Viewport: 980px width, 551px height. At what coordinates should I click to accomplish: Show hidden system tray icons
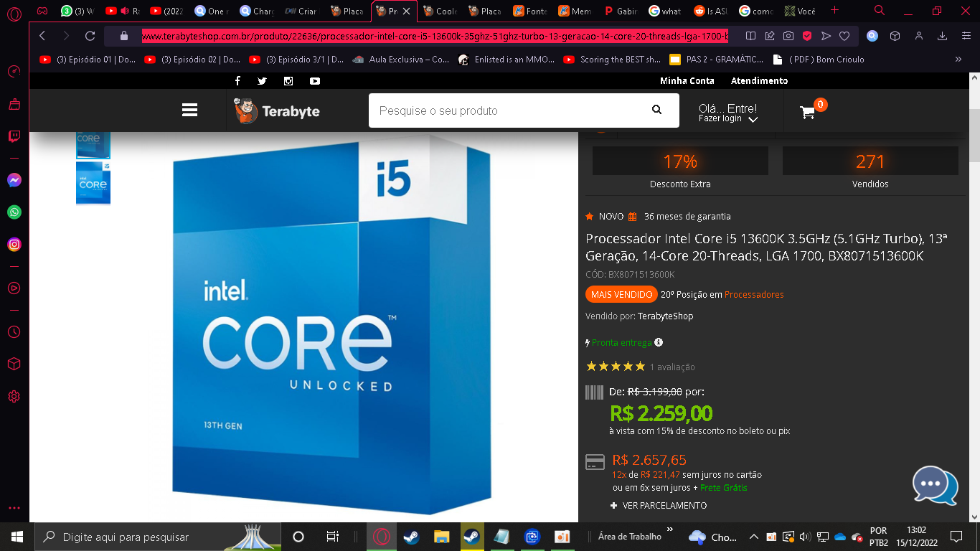coord(753,537)
